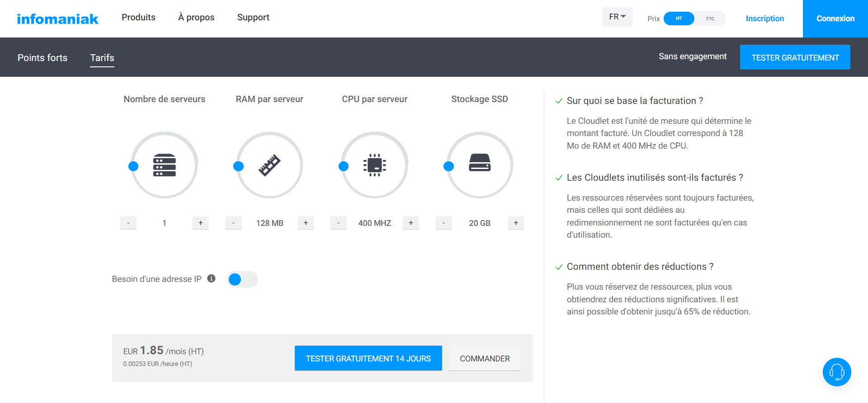Click the RAM memory stick icon

pyautogui.click(x=269, y=165)
